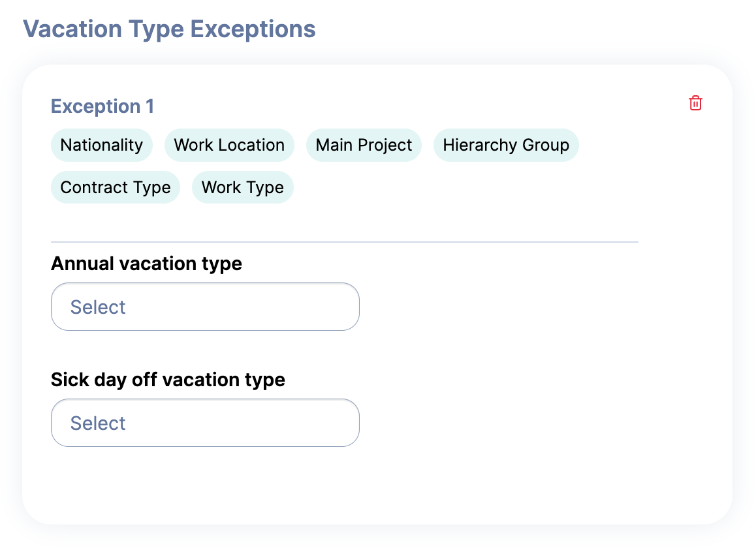Toggle the Main Project chip

(x=364, y=145)
